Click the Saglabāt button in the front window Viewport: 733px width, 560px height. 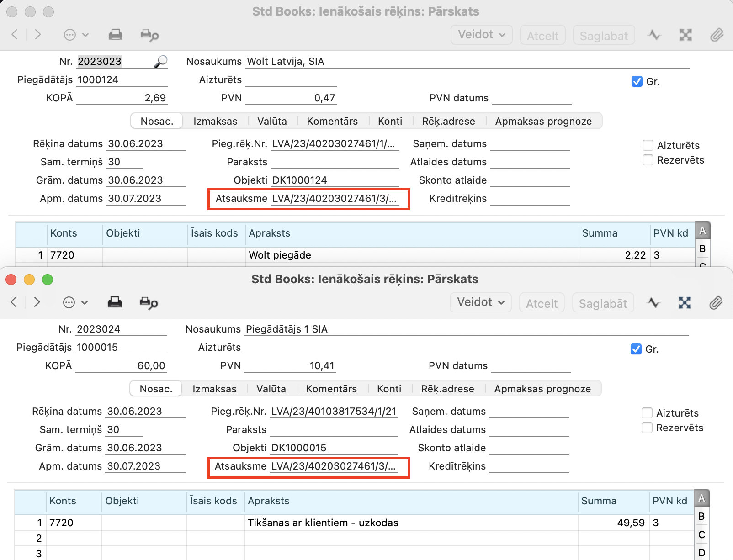point(603,303)
